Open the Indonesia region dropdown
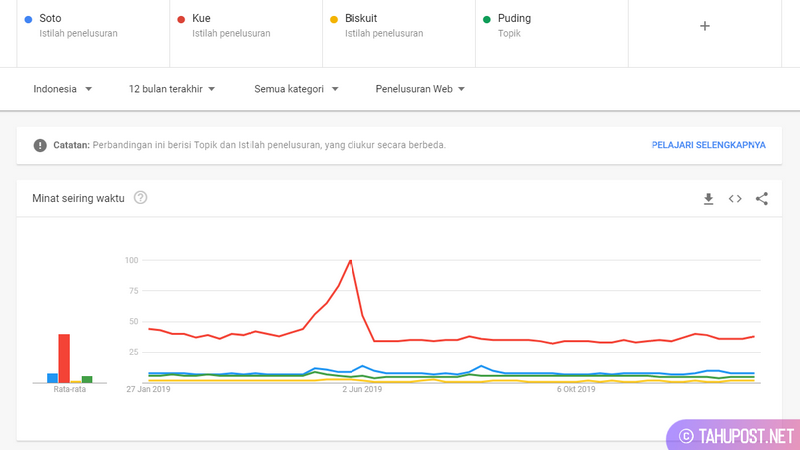 [x=63, y=89]
